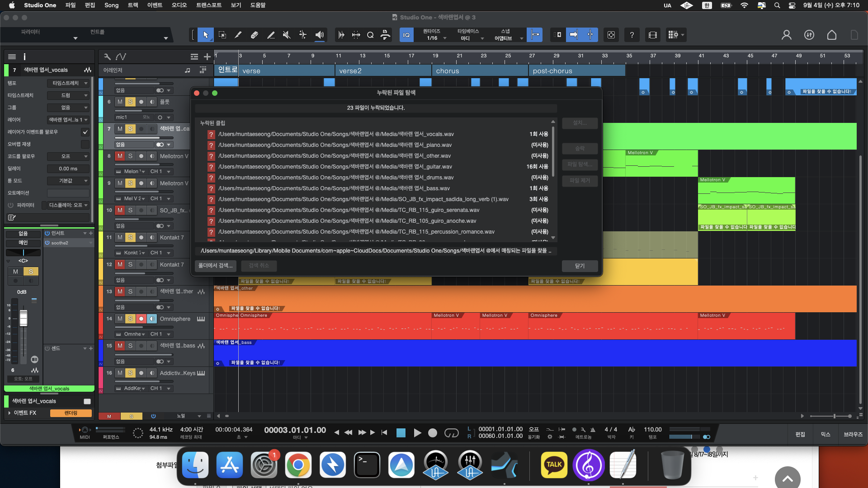This screenshot has width=868, height=488.
Task: Click 닫기 button in missing files dialog
Action: click(580, 266)
